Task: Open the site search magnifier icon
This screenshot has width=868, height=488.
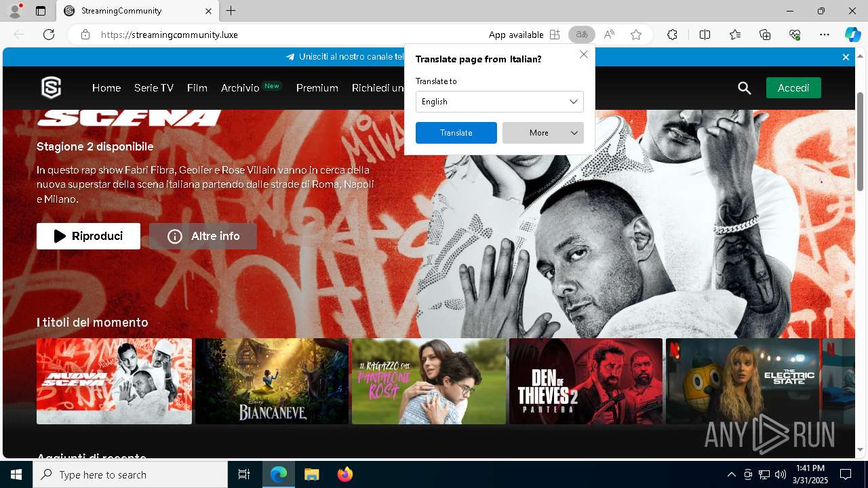Action: [744, 88]
